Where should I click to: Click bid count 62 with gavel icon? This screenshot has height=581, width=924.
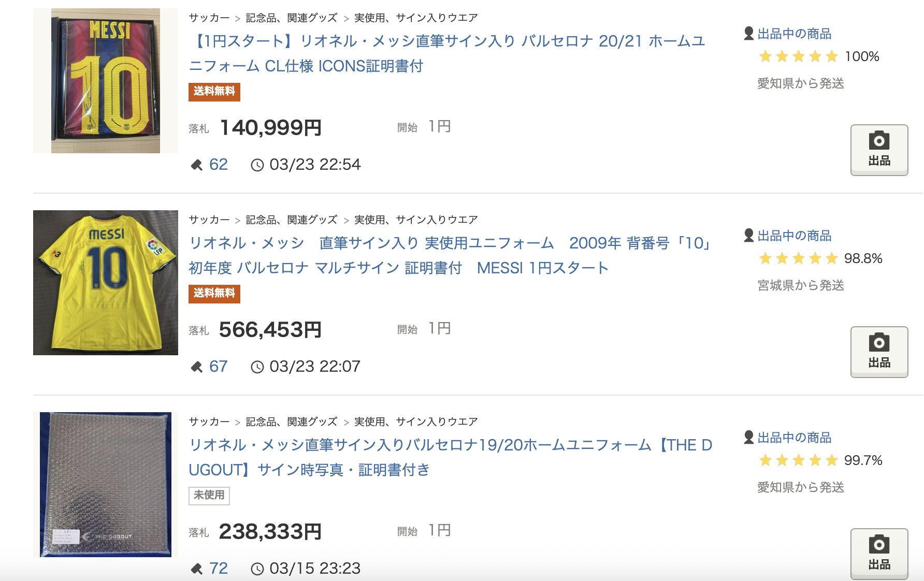[209, 165]
